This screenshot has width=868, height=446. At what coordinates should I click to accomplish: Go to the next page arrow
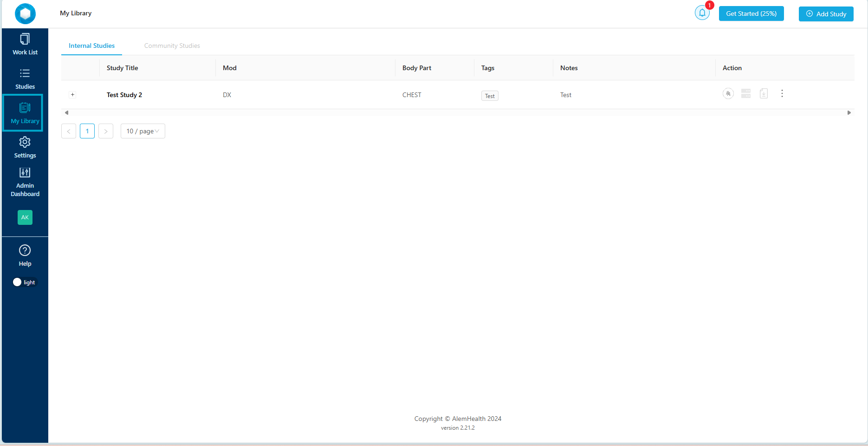pyautogui.click(x=106, y=131)
